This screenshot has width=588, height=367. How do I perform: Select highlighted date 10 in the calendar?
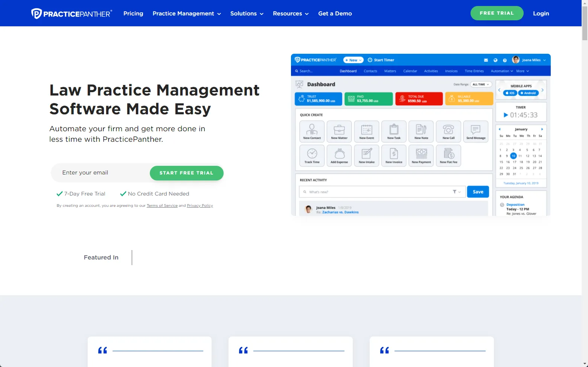(513, 156)
